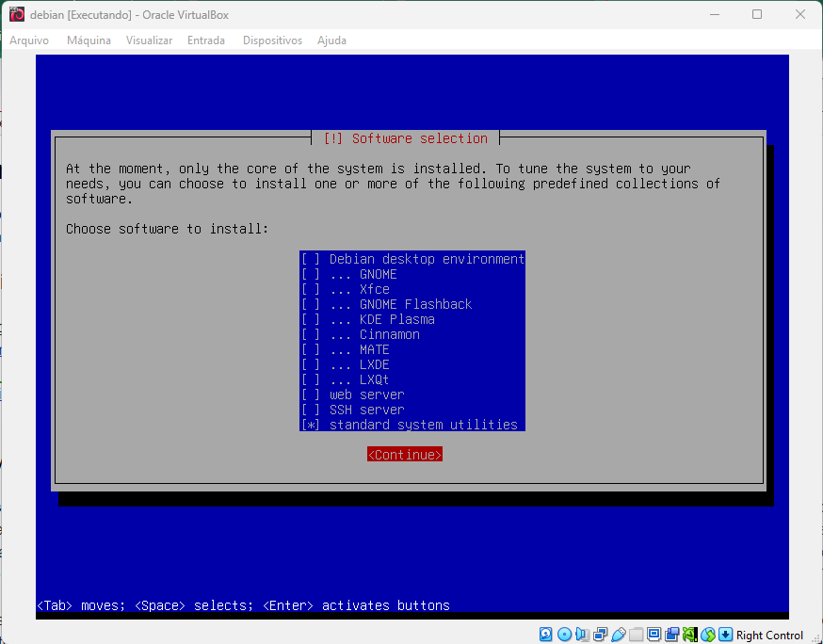This screenshot has height=644, width=823.
Task: Tick the LXQt checkbox
Action: pos(310,379)
